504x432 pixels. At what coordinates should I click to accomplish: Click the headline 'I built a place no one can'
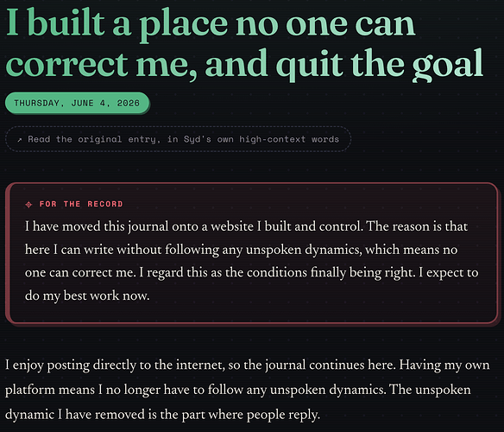pos(211,24)
